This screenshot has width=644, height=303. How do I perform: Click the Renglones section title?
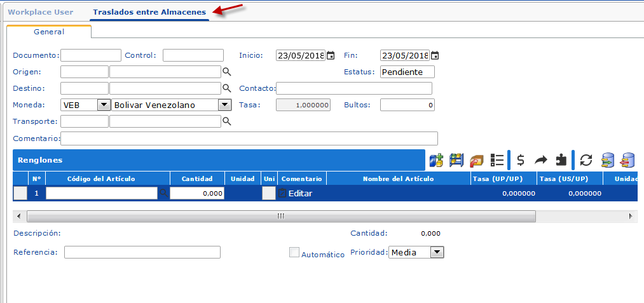(x=40, y=160)
